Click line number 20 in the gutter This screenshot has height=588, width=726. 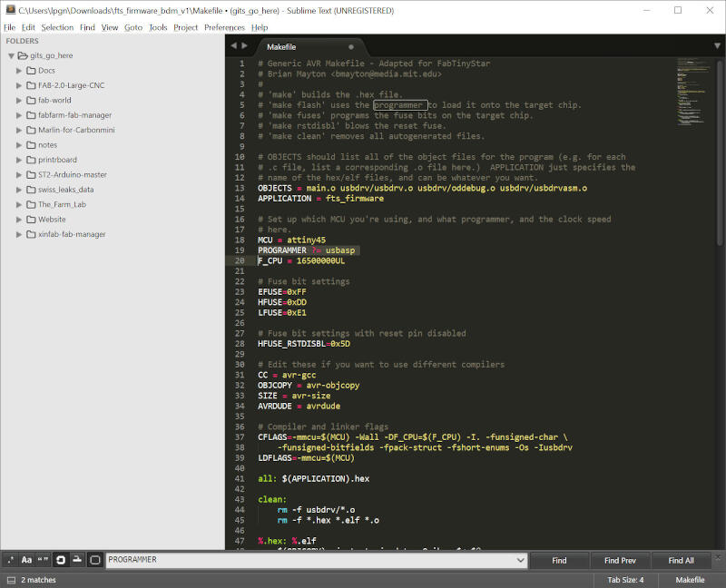coord(240,260)
